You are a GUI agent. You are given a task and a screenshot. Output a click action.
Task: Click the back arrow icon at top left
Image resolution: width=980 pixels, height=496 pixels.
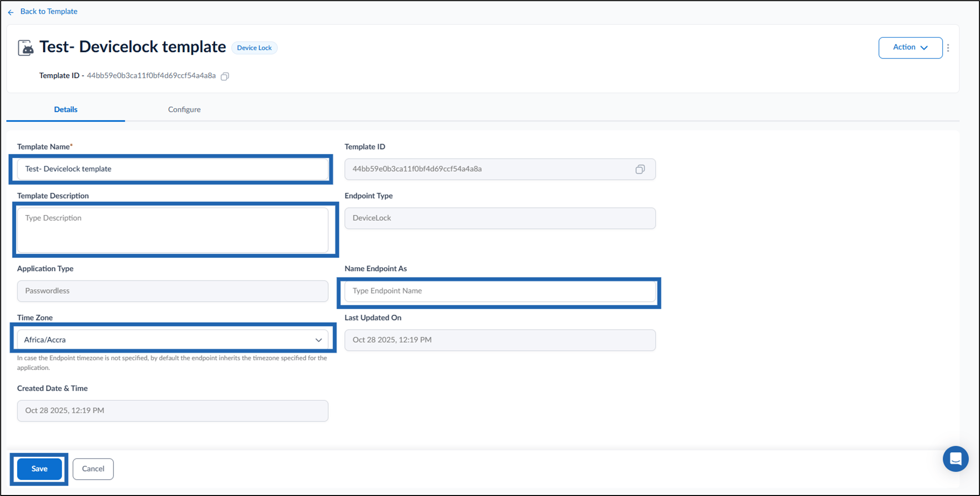pos(11,12)
